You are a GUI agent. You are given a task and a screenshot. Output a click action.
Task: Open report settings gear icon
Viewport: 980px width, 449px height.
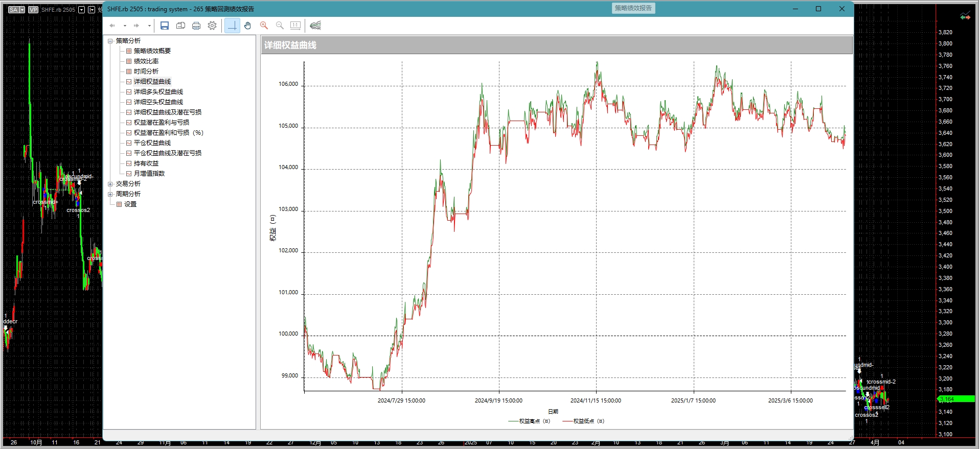coord(212,26)
